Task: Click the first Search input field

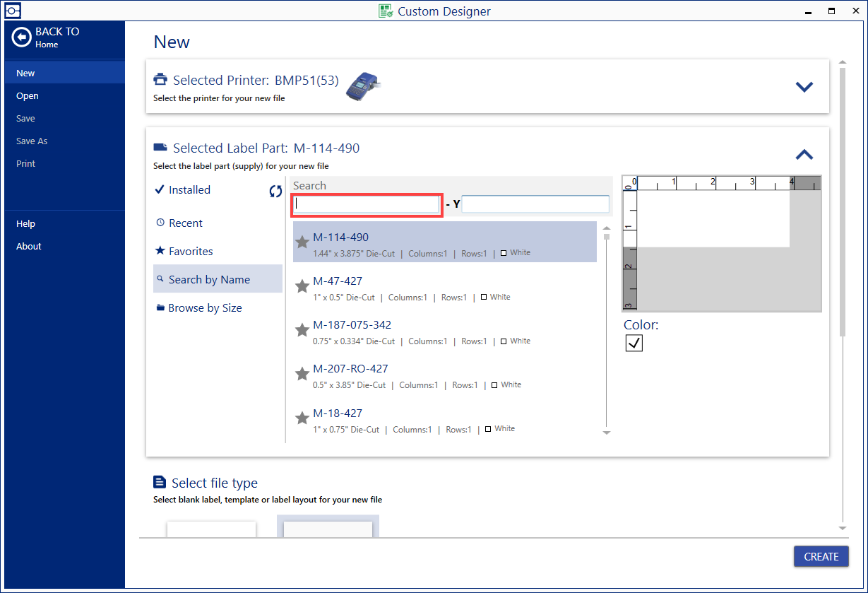Action: click(x=367, y=204)
